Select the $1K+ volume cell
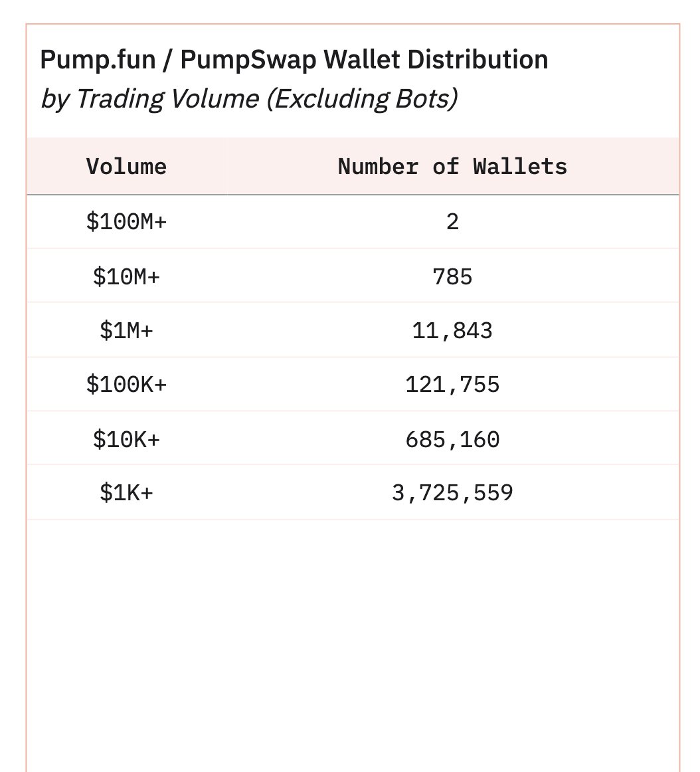700x772 pixels. pos(126,492)
